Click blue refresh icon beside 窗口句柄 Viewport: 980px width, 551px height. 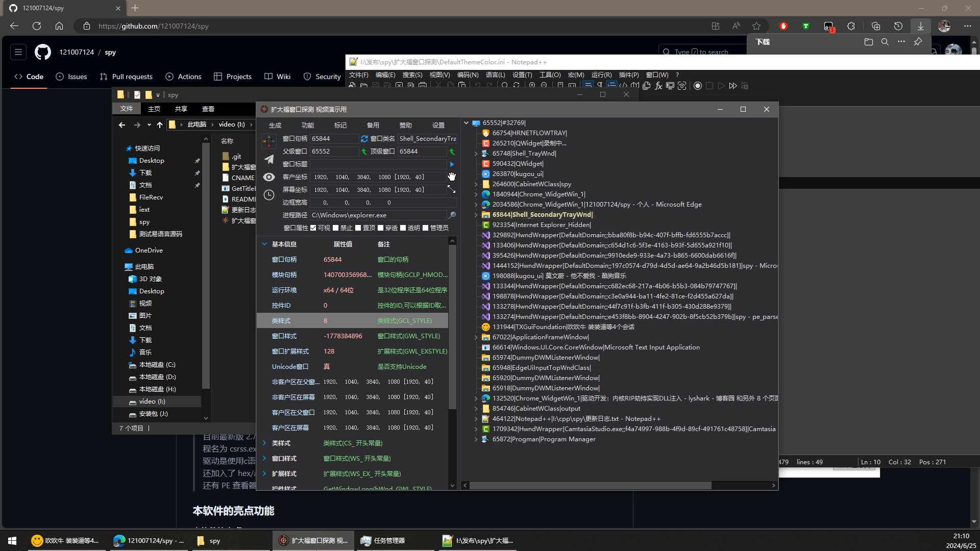point(364,139)
